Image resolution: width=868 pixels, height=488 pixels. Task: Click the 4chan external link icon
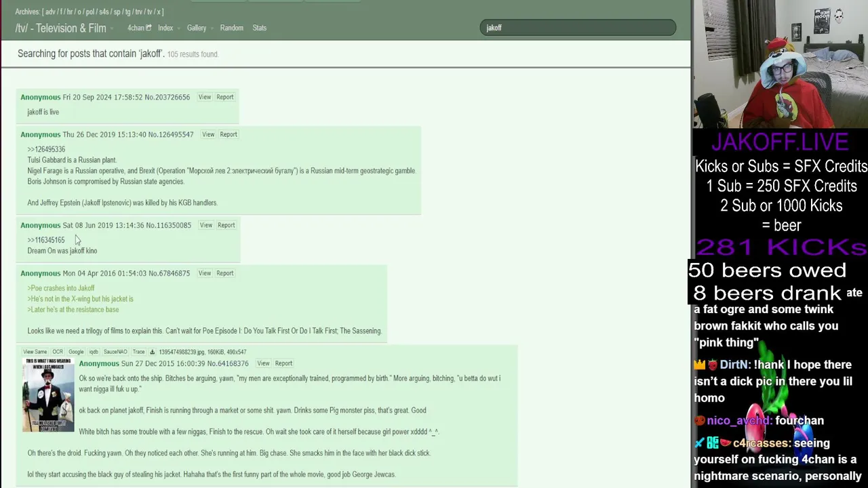(149, 28)
